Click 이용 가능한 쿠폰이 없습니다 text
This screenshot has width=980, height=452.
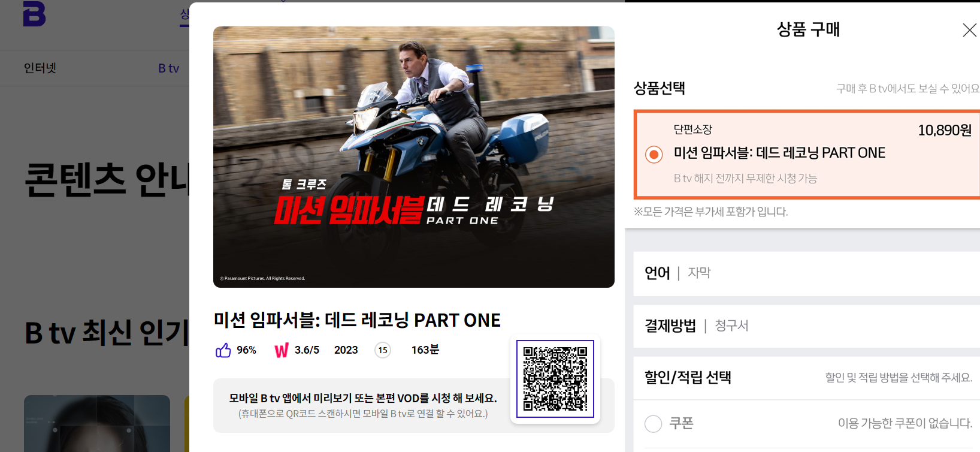tap(905, 423)
